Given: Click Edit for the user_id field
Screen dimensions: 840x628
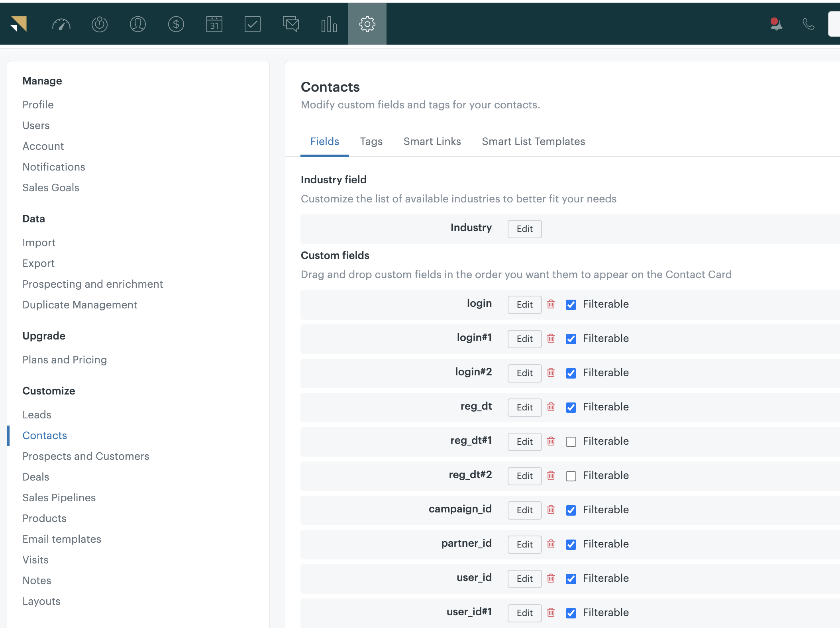Looking at the screenshot, I should [524, 579].
